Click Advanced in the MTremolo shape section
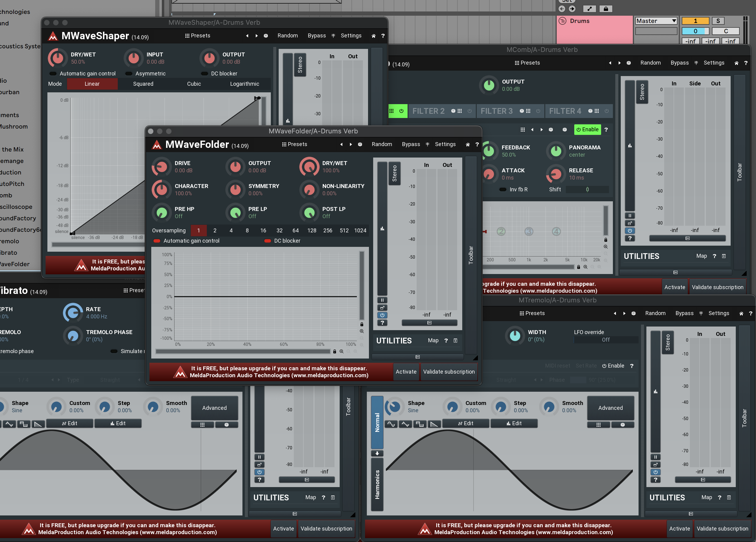This screenshot has width=756, height=542. [x=610, y=408]
